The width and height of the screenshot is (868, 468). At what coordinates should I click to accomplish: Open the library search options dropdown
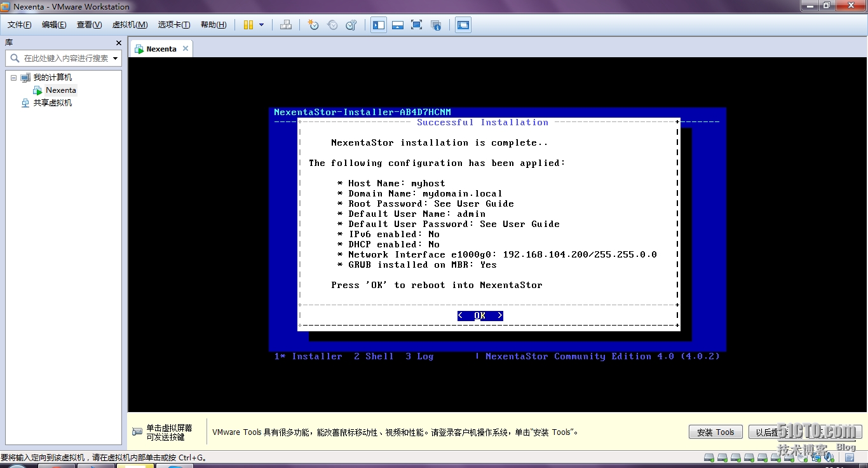(116, 58)
